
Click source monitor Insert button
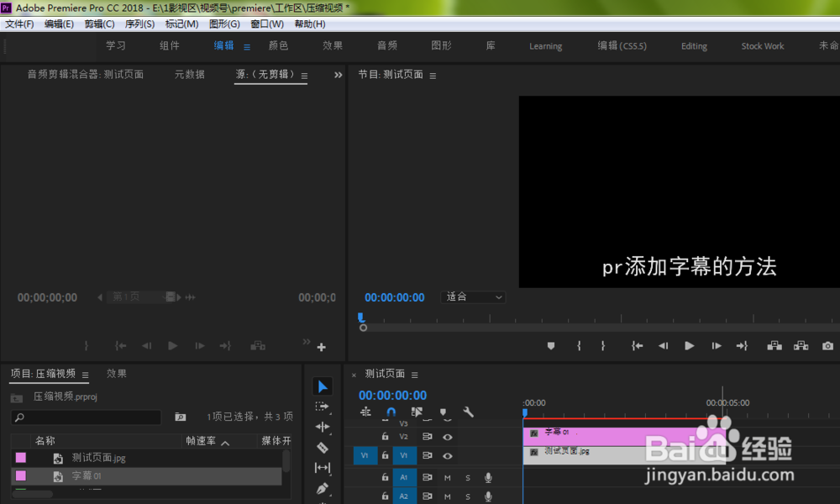click(258, 346)
